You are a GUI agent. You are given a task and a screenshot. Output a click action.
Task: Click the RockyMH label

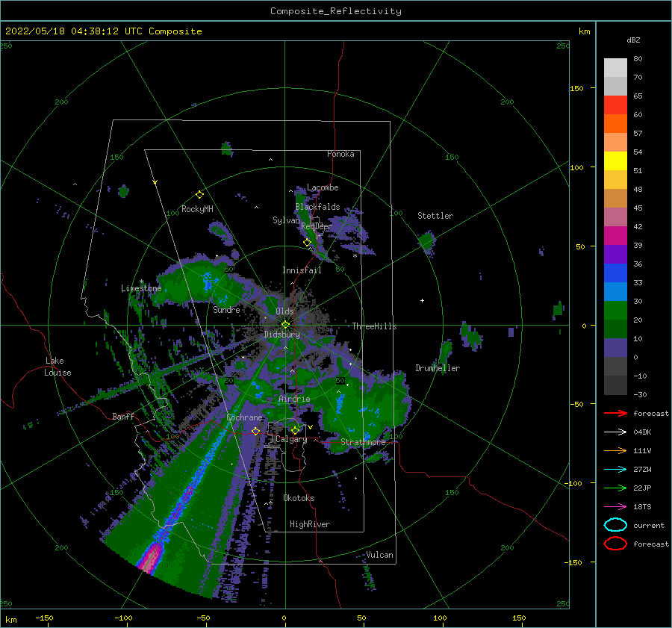pos(197,209)
